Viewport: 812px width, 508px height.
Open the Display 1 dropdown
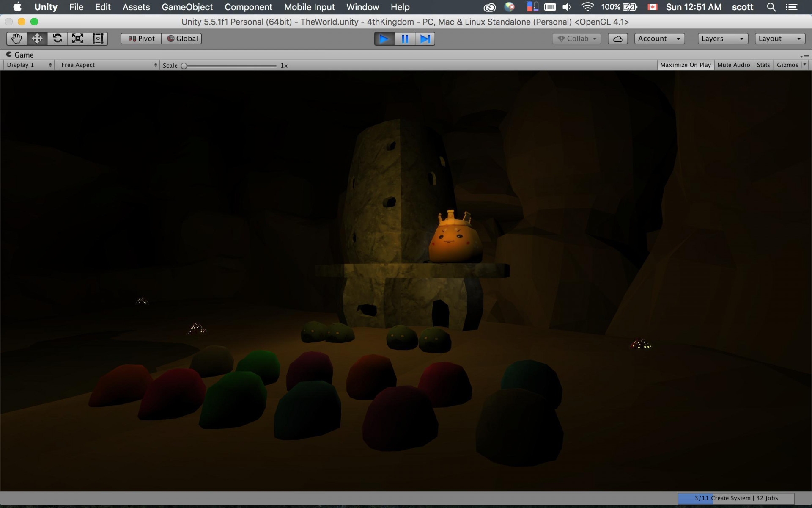point(29,65)
